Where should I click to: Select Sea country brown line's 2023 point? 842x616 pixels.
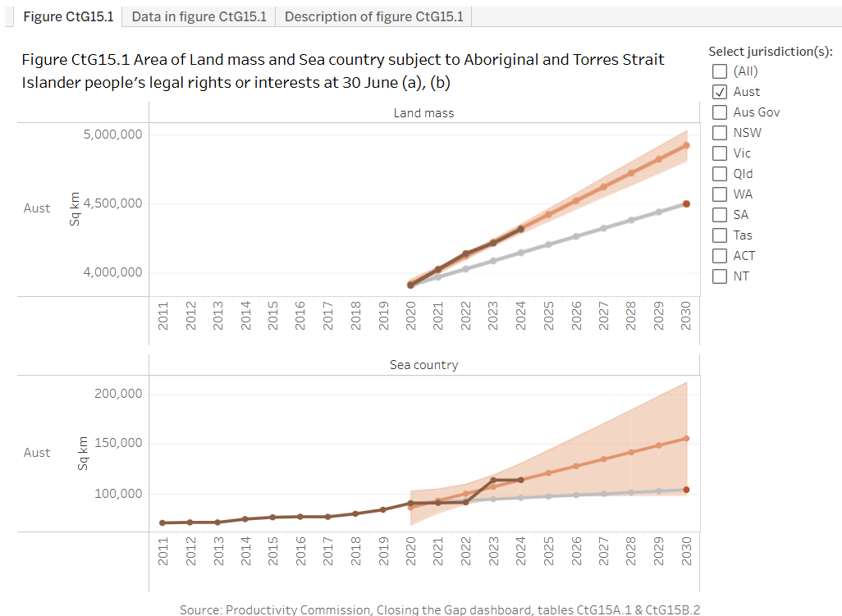point(493,480)
